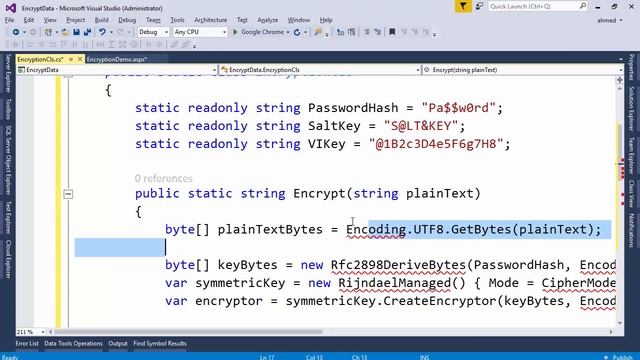
Task: Open the Edit menu
Action: coord(29,20)
